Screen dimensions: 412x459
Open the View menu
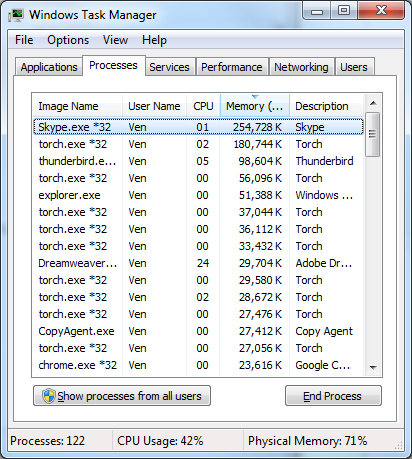coord(115,40)
